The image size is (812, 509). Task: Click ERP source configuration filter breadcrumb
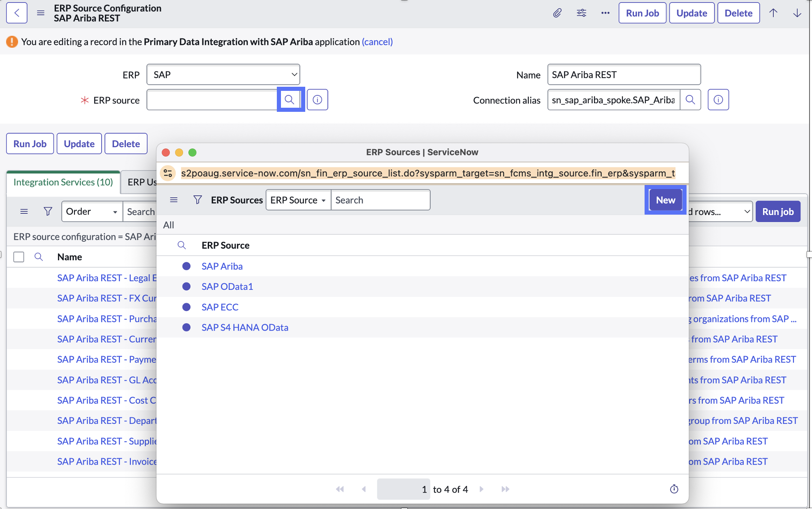click(85, 237)
